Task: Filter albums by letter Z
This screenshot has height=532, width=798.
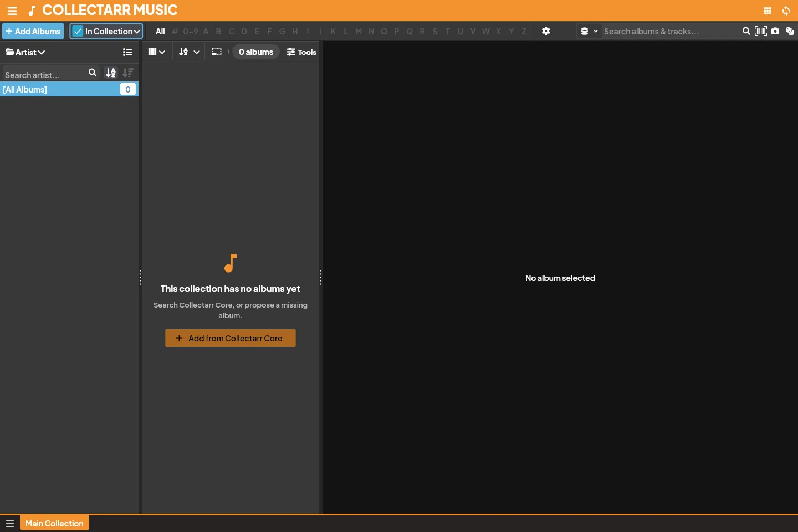Action: click(524, 32)
